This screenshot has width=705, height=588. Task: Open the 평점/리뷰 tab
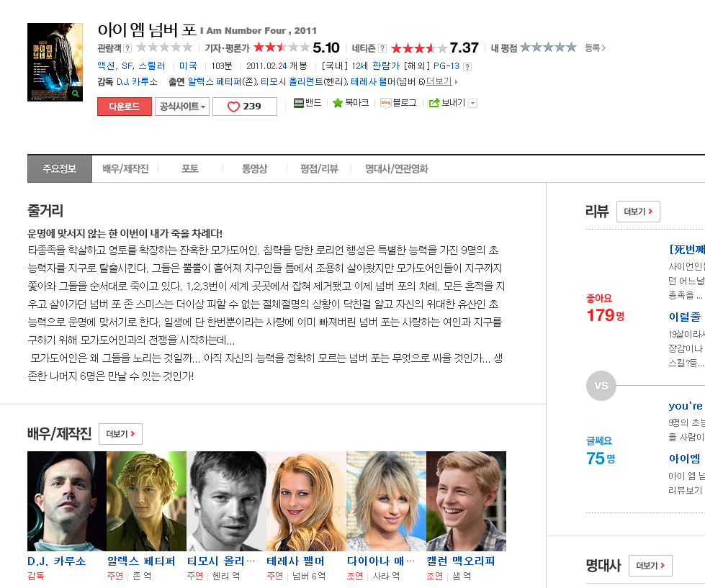point(319,169)
